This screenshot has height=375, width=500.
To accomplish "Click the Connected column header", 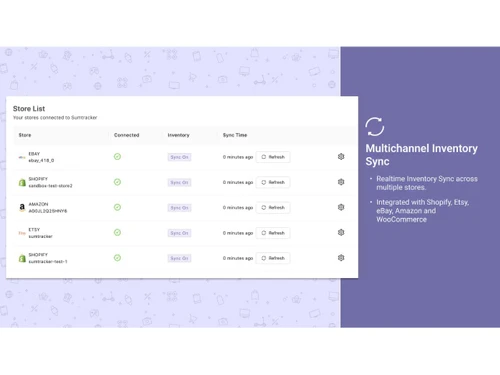I will pyautogui.click(x=127, y=135).
